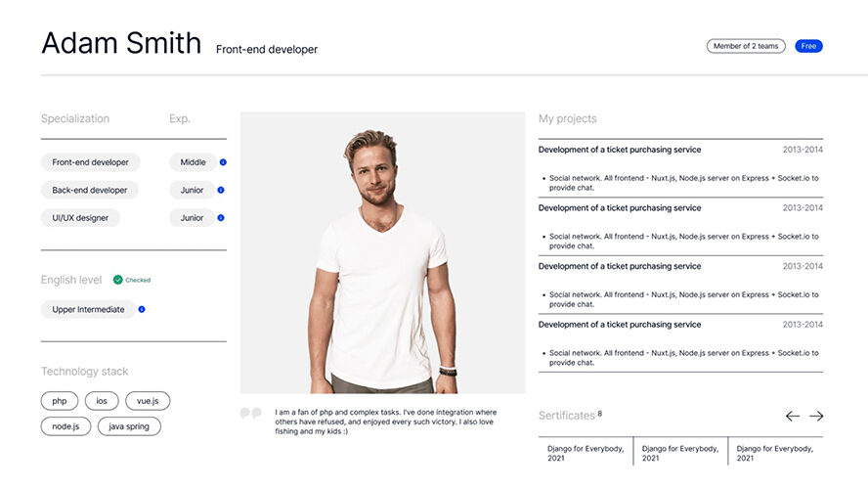Screen dimensions: 868x489
Task: Click the info dot beside Back-end Junior level
Action: click(221, 190)
